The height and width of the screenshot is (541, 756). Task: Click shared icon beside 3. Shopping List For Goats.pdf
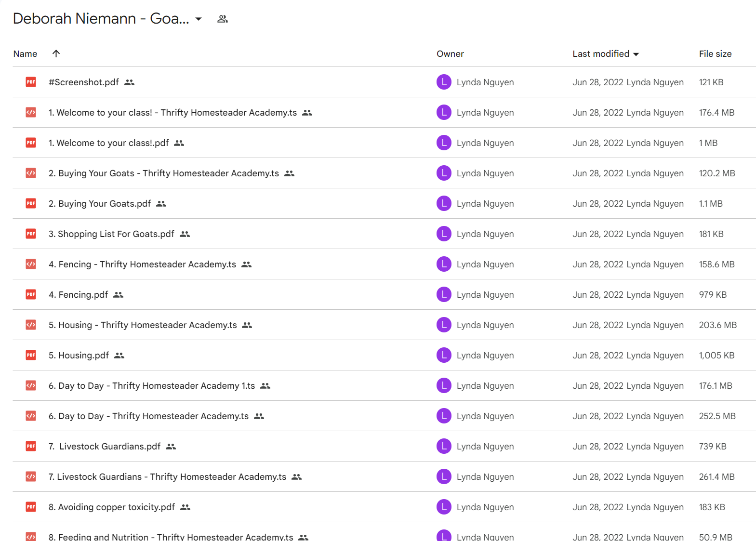185,234
